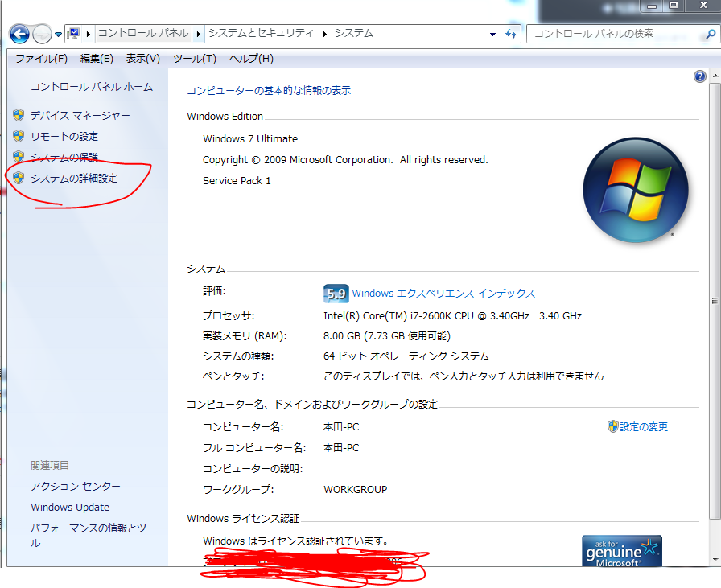Click the refresh icon in the address bar
This screenshot has height=588, width=721.
pyautogui.click(x=513, y=34)
